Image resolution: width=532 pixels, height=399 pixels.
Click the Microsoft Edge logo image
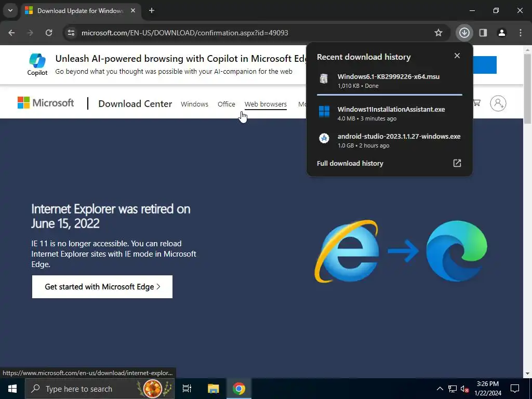click(457, 251)
